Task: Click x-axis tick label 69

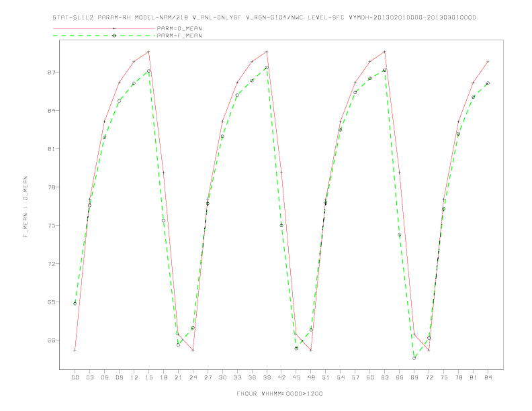Action: [414, 377]
